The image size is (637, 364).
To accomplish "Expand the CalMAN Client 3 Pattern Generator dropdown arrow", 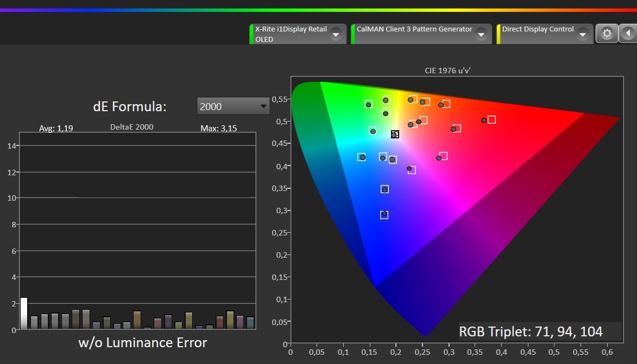I will [x=481, y=34].
